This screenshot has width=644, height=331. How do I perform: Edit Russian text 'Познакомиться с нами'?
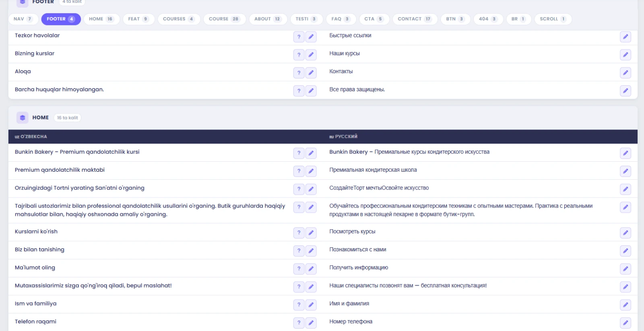pyautogui.click(x=625, y=251)
